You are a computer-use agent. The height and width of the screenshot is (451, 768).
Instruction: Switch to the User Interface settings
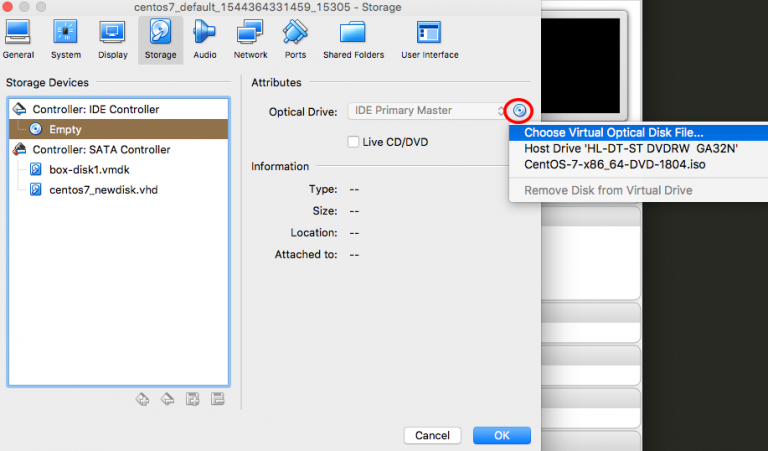pyautogui.click(x=429, y=38)
